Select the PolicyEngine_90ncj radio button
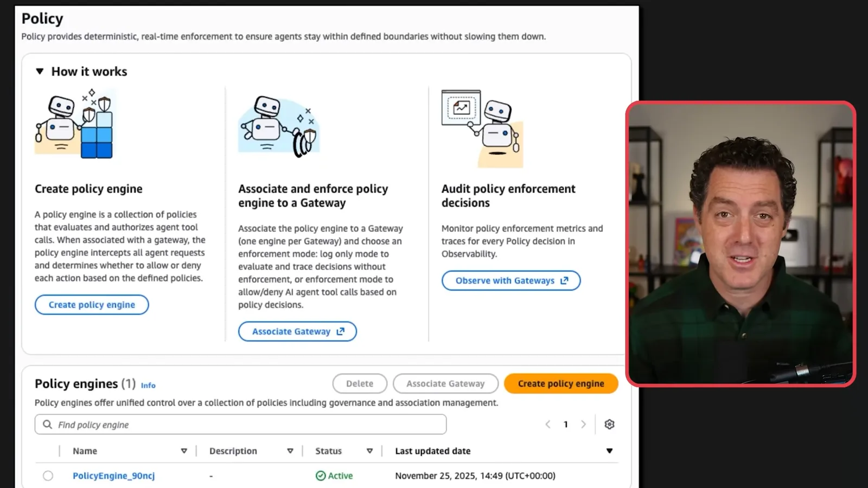Image resolution: width=868 pixels, height=488 pixels. point(48,476)
